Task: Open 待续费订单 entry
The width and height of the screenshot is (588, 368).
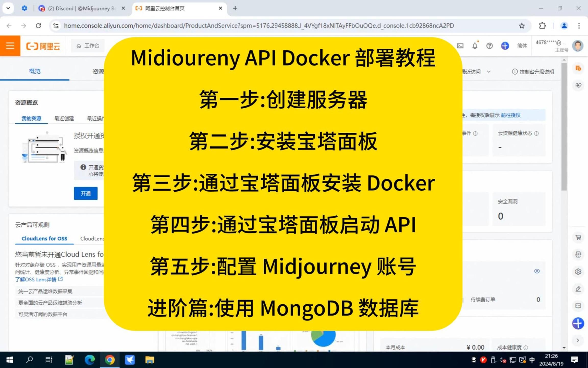Action: click(x=483, y=300)
